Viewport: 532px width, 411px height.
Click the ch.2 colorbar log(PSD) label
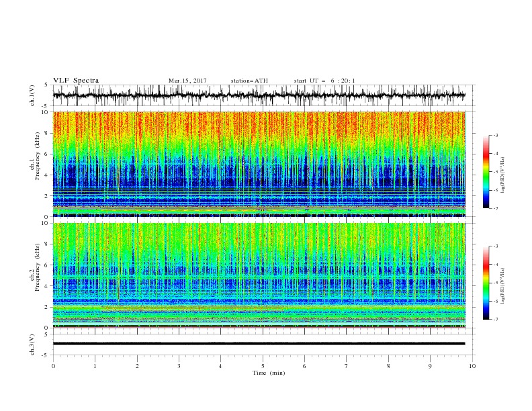coord(502,286)
